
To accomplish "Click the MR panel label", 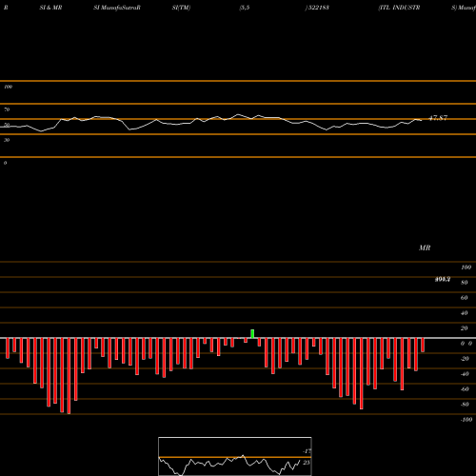I will click(x=425, y=248).
